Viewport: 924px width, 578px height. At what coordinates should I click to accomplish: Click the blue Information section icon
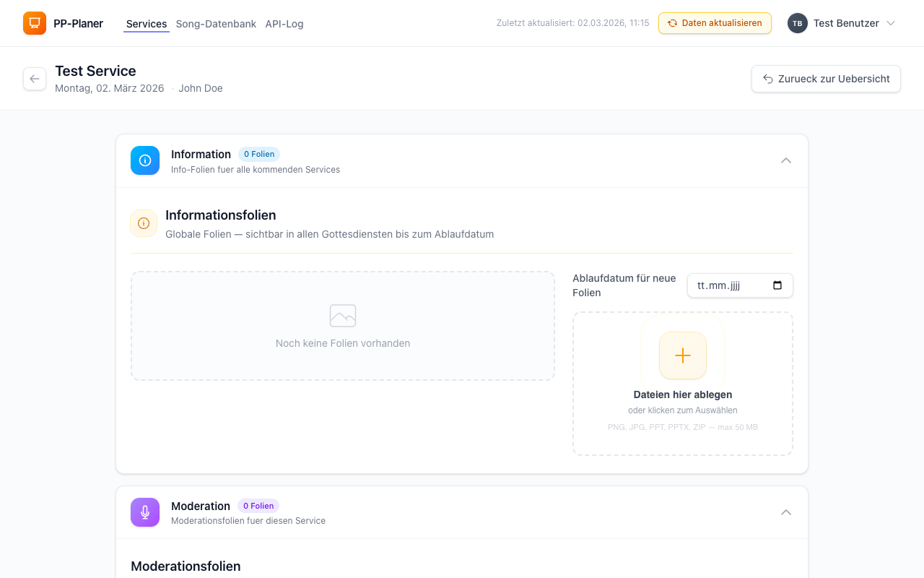pyautogui.click(x=145, y=160)
